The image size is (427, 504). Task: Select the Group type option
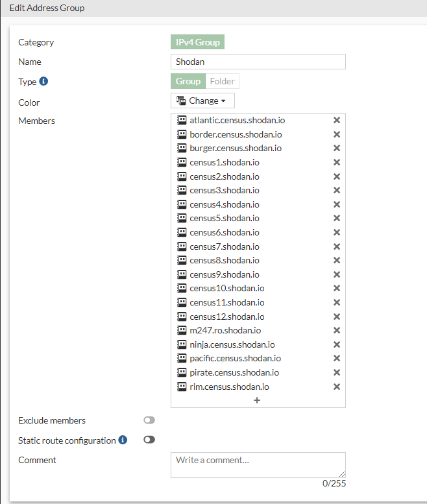(x=188, y=81)
